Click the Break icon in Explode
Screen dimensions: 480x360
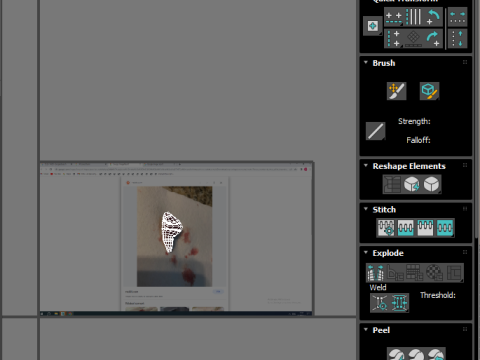click(x=376, y=273)
